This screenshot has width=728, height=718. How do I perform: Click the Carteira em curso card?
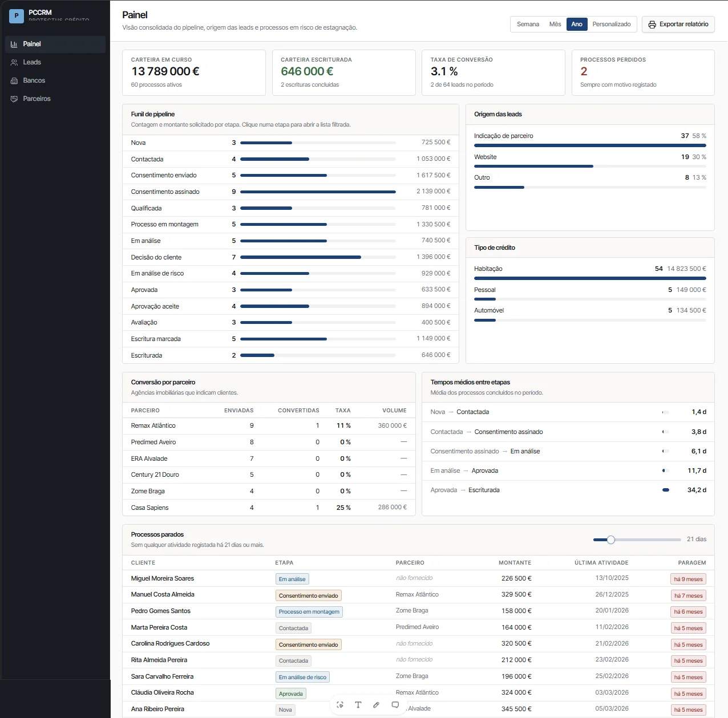(x=194, y=72)
